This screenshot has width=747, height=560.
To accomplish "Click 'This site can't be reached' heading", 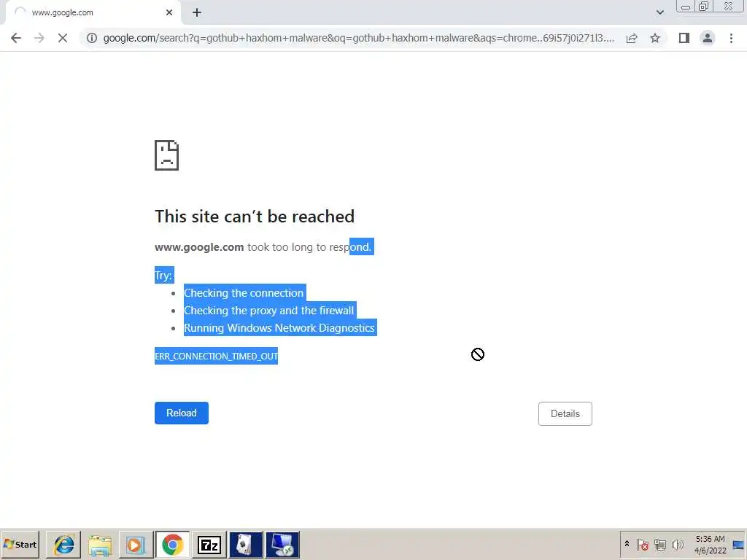I will click(255, 217).
